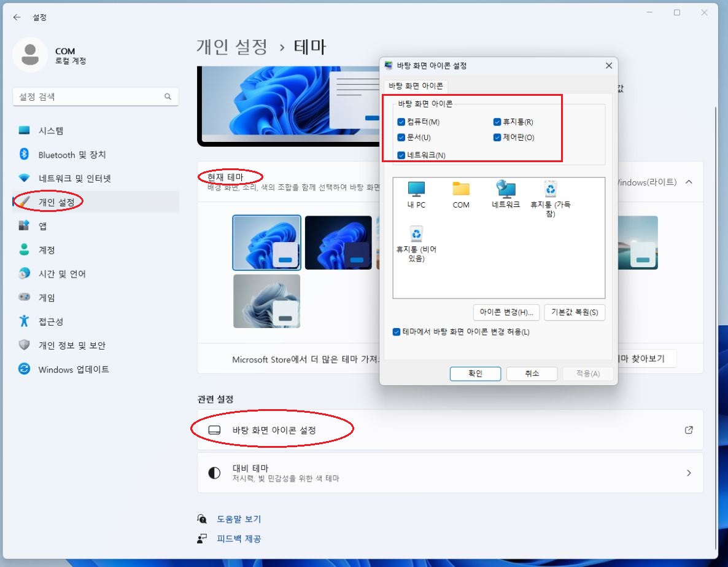Click the 기본값 복원(S) button

[x=575, y=312]
